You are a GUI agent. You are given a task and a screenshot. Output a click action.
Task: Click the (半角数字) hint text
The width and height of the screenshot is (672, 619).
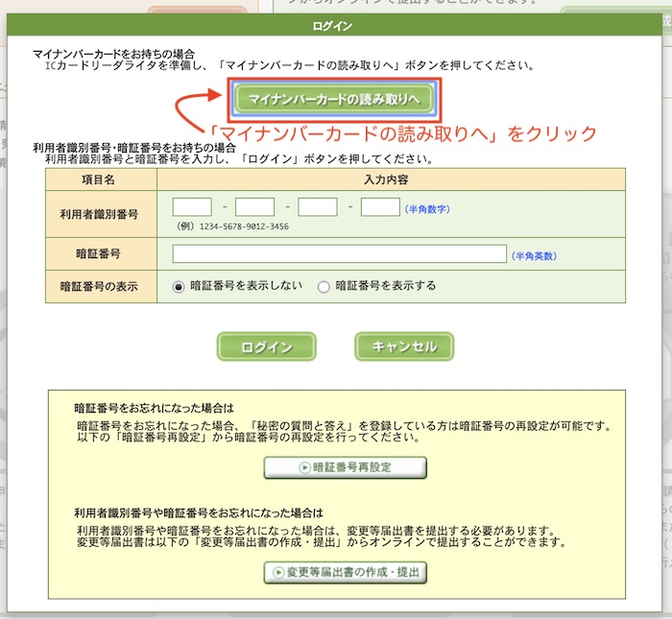pos(427,209)
